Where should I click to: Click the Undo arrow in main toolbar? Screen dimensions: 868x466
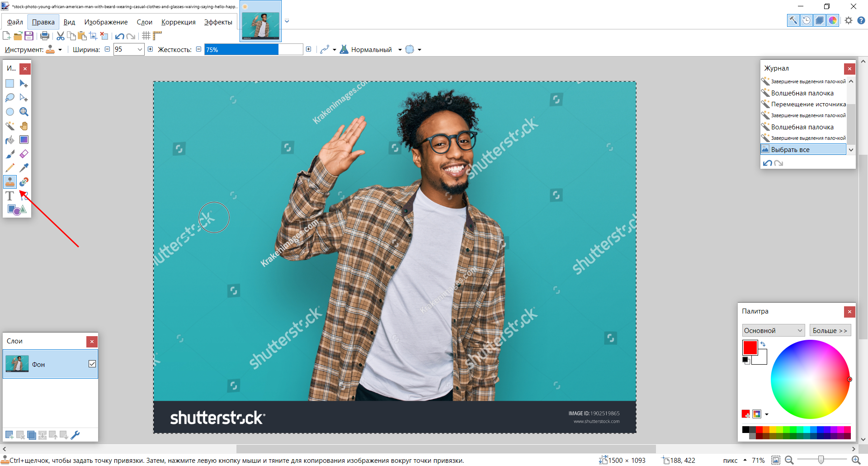pyautogui.click(x=120, y=36)
